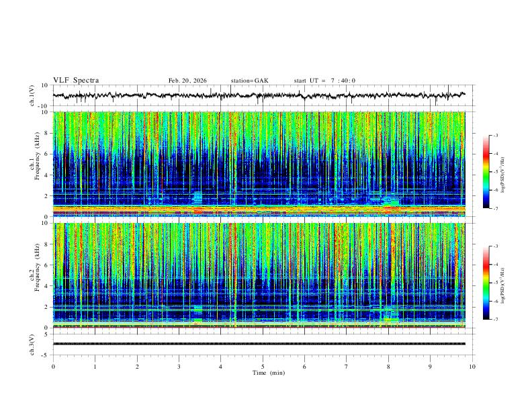Screen dimensions: 532x411
Task: Click the "ch.3(V)" axis label
Action: tap(32, 345)
